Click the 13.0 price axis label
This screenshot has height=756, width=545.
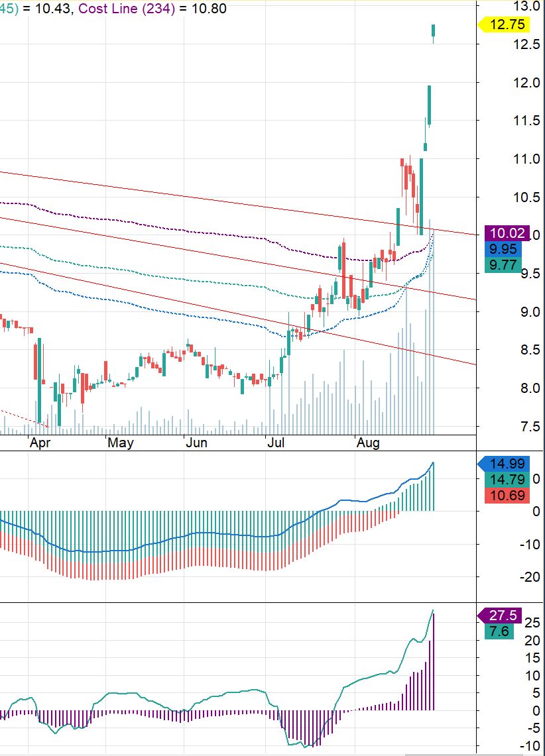[526, 6]
